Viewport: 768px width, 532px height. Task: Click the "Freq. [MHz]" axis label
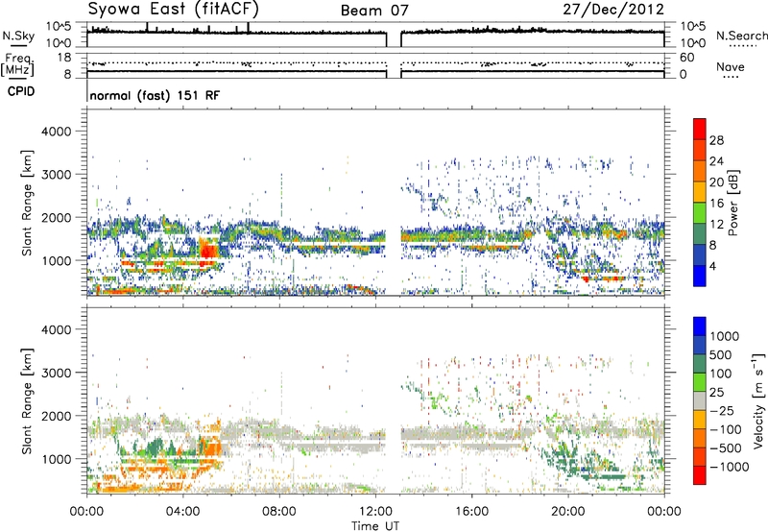(18, 64)
